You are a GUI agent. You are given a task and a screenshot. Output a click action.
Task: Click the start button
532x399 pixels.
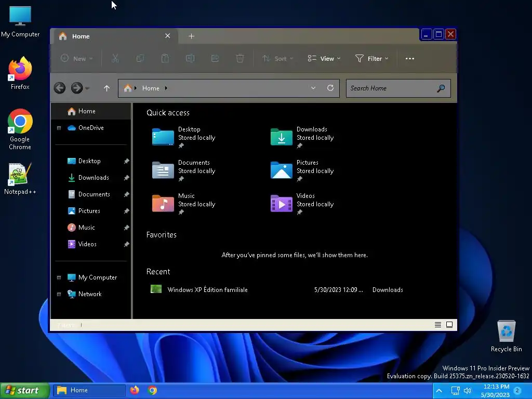point(25,391)
